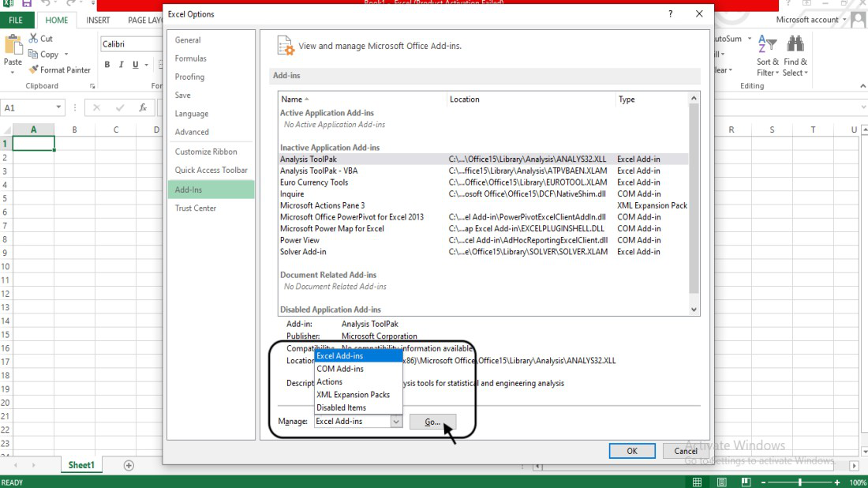The height and width of the screenshot is (488, 868).
Task: Open Proofing options category
Action: click(x=211, y=77)
